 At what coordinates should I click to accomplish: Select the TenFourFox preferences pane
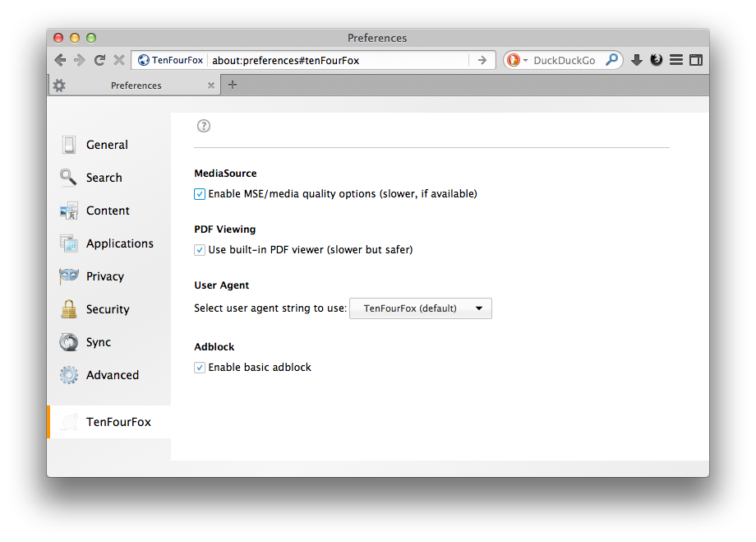coord(109,422)
